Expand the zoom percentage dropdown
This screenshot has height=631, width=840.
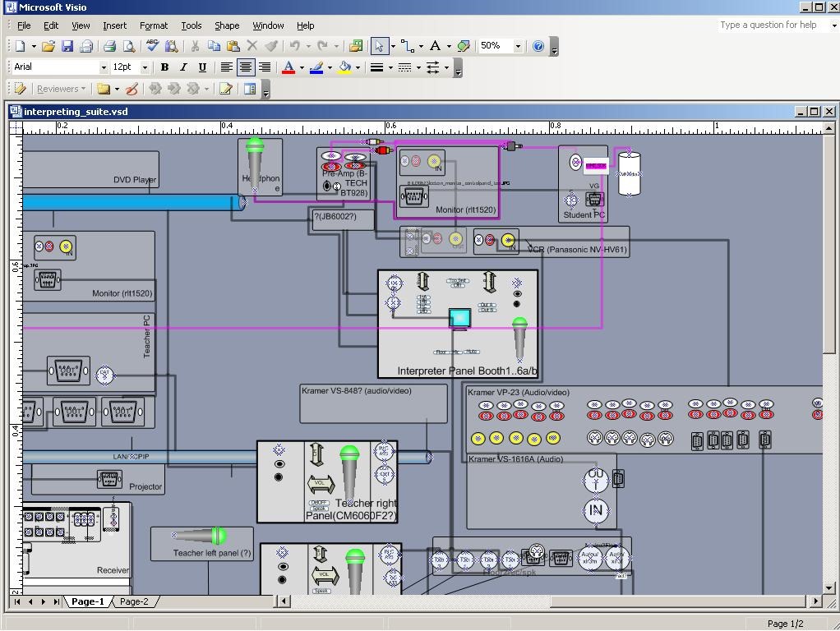[518, 46]
